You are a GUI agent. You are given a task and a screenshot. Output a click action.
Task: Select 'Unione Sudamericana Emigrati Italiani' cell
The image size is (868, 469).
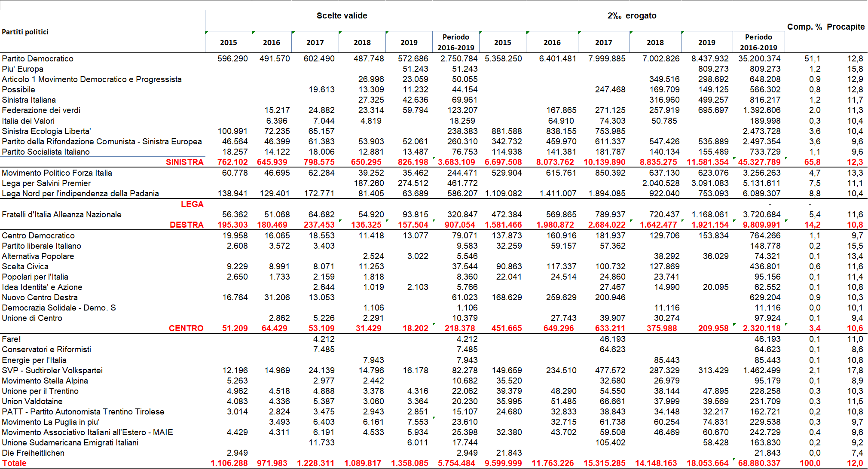(x=70, y=442)
